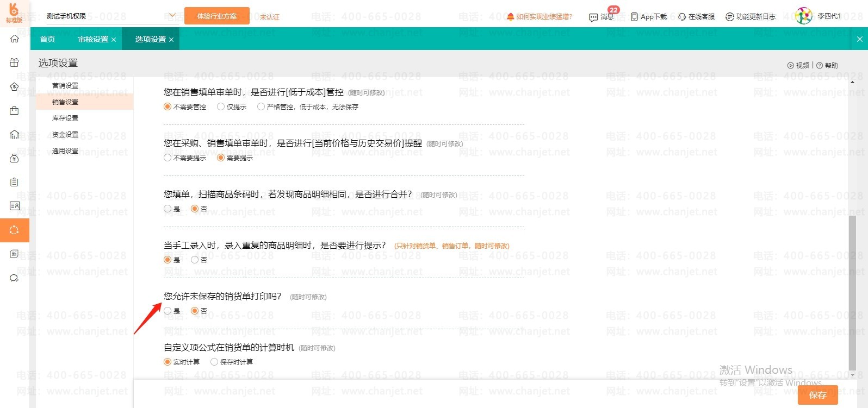Viewport: 868px width, 408px height.
Task: Choose 实时计算 for custom formula timing
Action: 168,362
